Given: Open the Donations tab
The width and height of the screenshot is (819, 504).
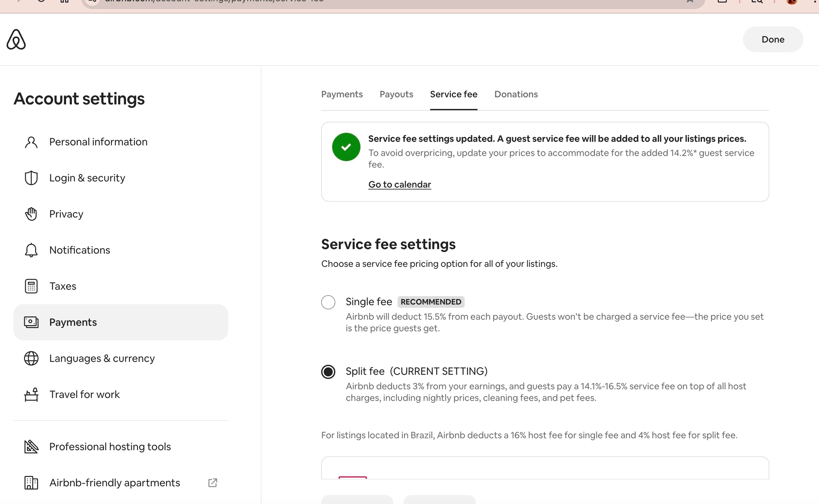Looking at the screenshot, I should pyautogui.click(x=516, y=94).
